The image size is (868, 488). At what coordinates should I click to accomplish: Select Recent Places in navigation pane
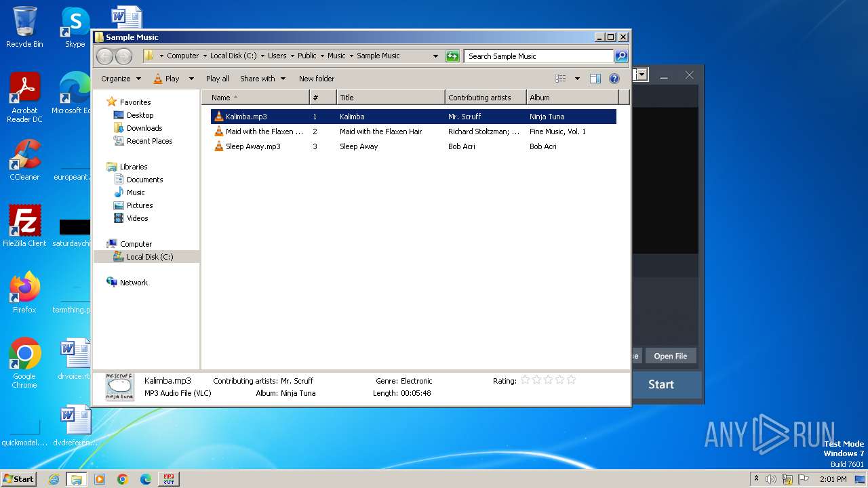coord(149,141)
